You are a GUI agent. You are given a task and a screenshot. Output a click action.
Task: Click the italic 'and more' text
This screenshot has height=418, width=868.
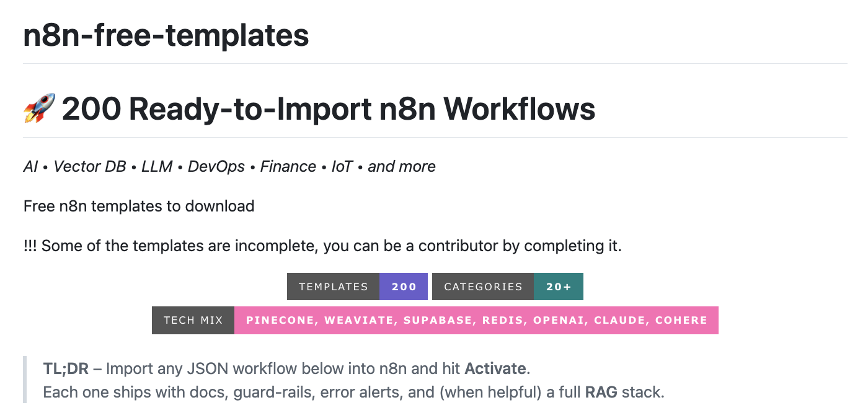tap(402, 166)
